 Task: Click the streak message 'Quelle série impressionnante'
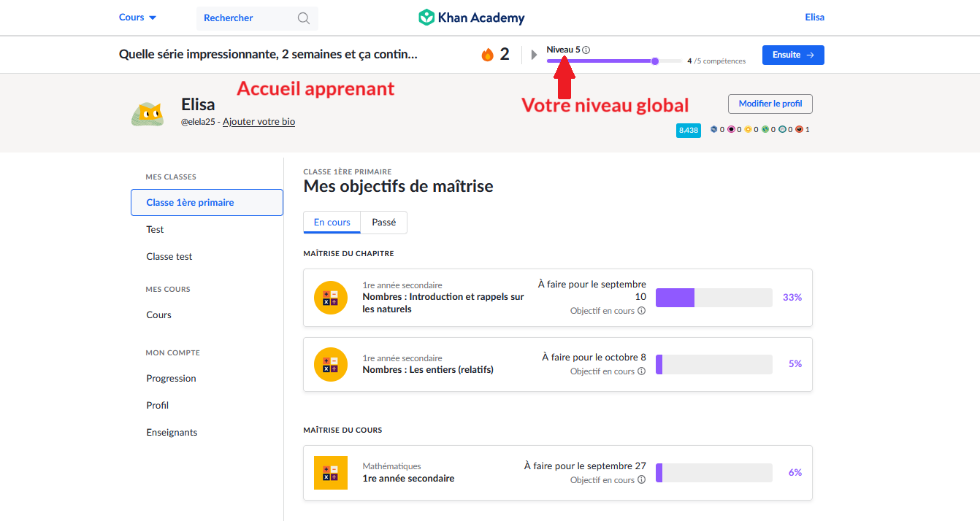click(x=268, y=55)
